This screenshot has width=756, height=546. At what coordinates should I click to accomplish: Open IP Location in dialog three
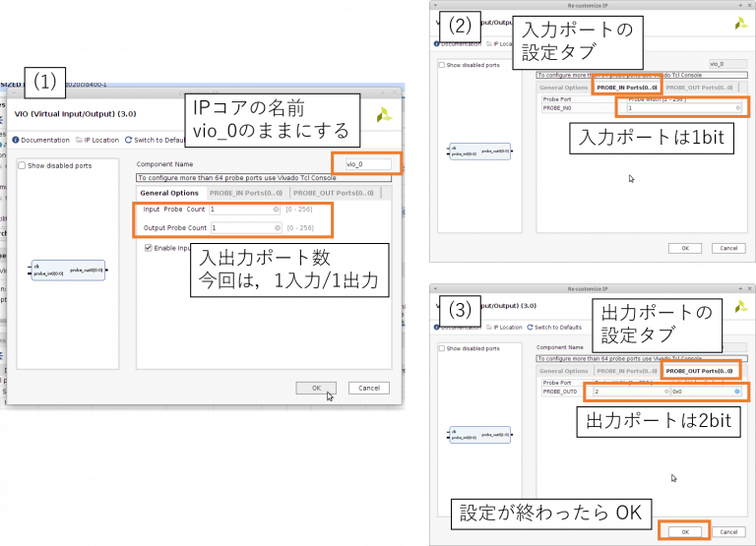coord(506,327)
